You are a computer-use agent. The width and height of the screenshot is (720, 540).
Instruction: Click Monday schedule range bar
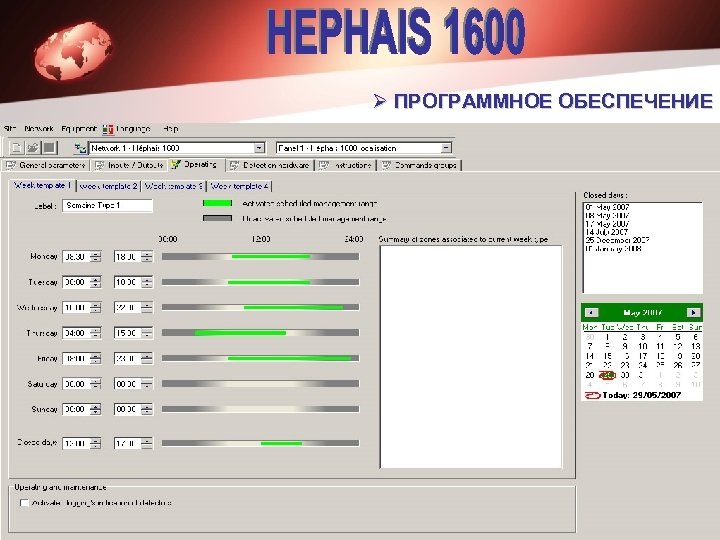260,257
